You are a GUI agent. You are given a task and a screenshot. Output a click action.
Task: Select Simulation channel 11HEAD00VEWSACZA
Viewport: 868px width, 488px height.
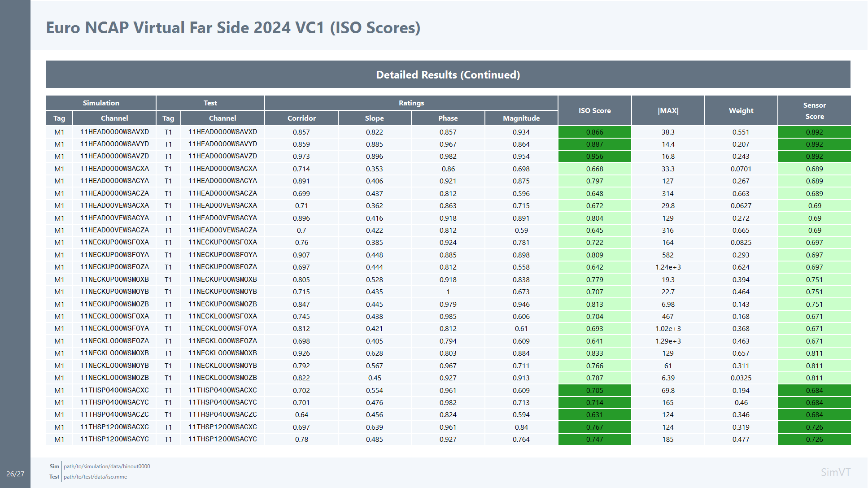(x=114, y=230)
